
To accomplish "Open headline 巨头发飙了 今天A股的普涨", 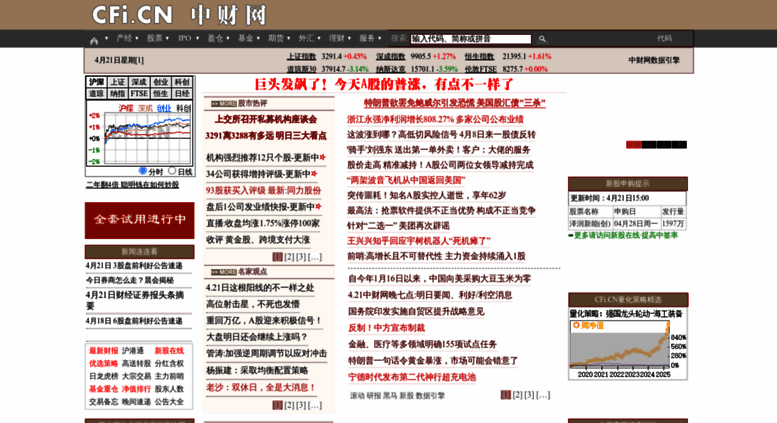I will click(384, 84).
